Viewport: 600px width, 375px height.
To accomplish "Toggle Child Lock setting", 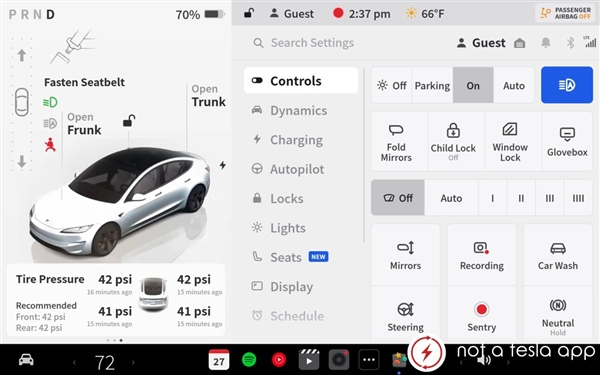I will [x=453, y=142].
